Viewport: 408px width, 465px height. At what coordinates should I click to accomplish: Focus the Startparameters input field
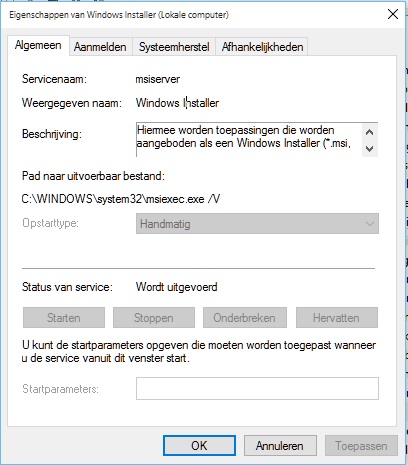tap(257, 388)
